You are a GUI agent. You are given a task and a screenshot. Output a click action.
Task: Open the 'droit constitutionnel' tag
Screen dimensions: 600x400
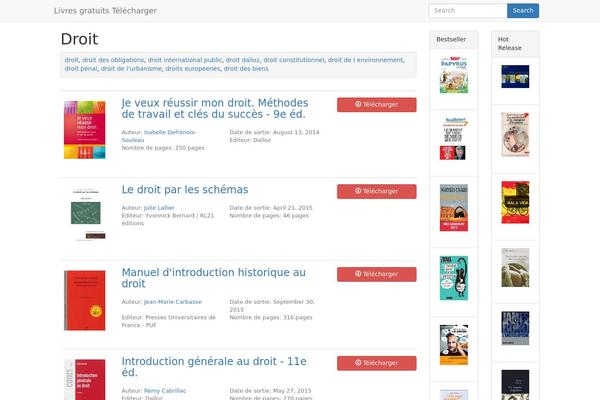pyautogui.click(x=293, y=60)
